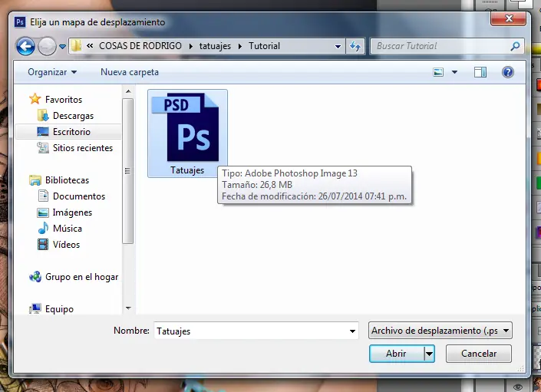Click the search magnifier icon

pos(515,46)
